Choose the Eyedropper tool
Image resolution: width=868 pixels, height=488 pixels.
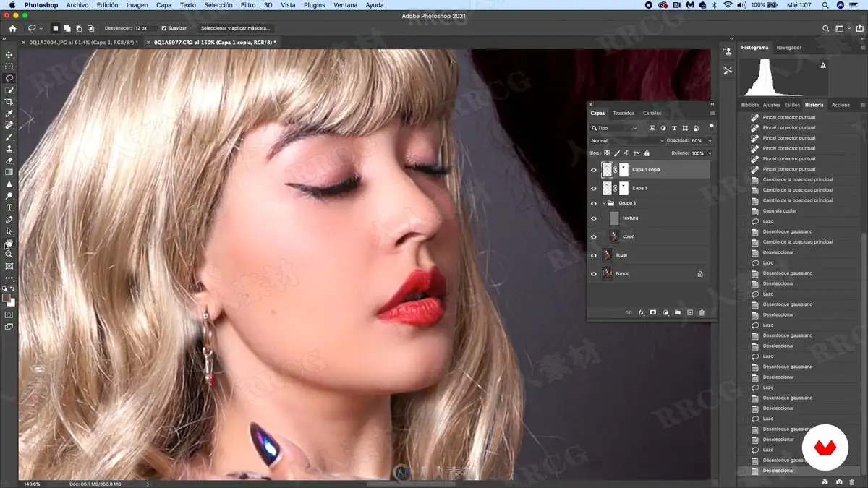(x=9, y=114)
